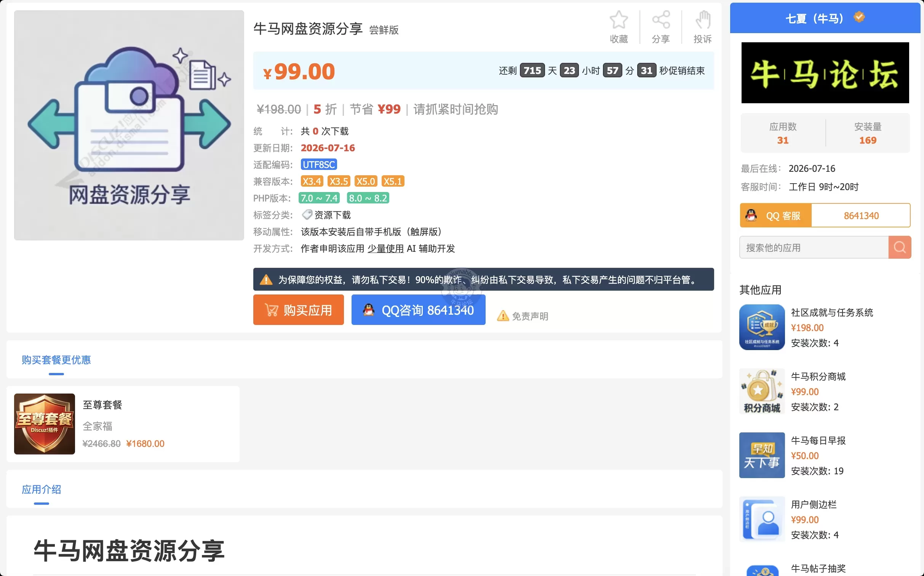924x576 pixels.
Task: Select the 应用介绍 tab
Action: click(42, 489)
